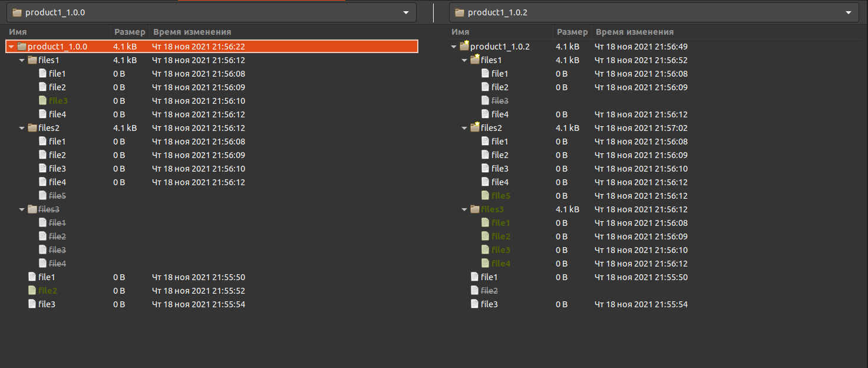Click folder icon in product1_1.0.2 path selector

(x=460, y=12)
